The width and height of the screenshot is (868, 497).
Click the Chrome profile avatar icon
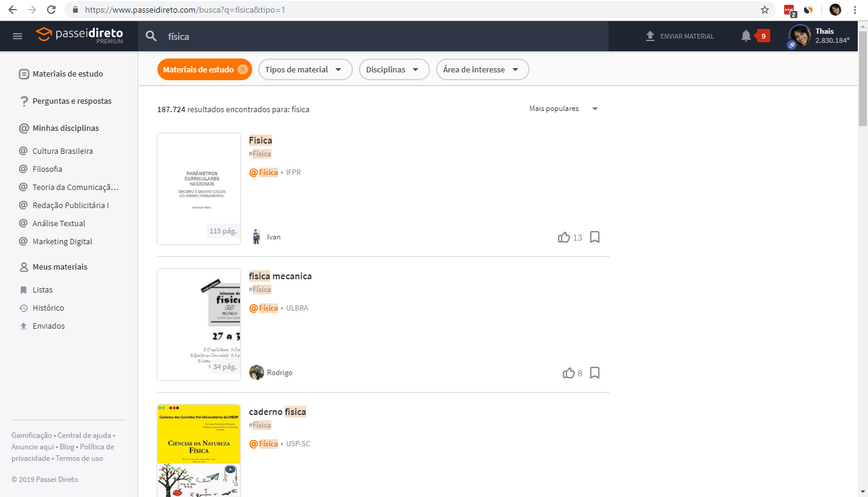[835, 10]
